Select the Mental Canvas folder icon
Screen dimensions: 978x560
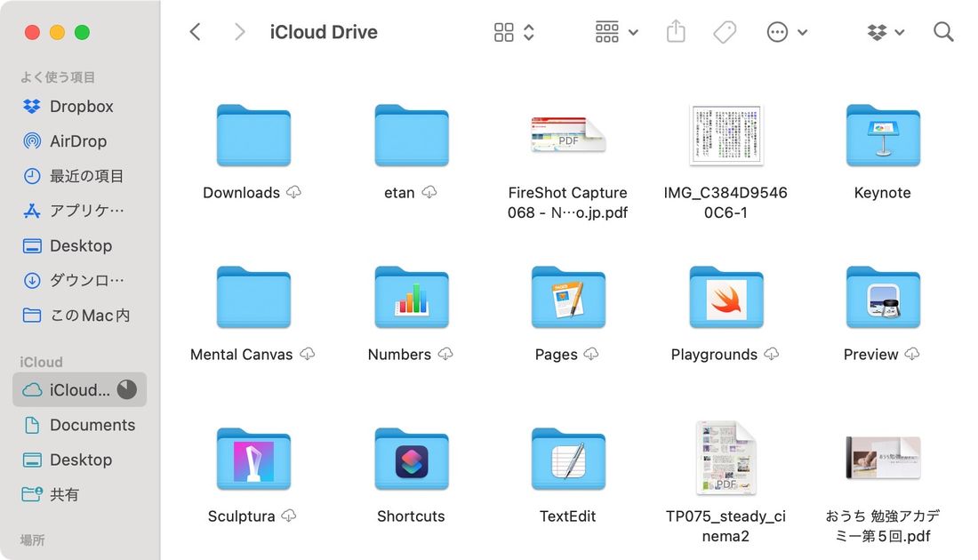pos(253,297)
